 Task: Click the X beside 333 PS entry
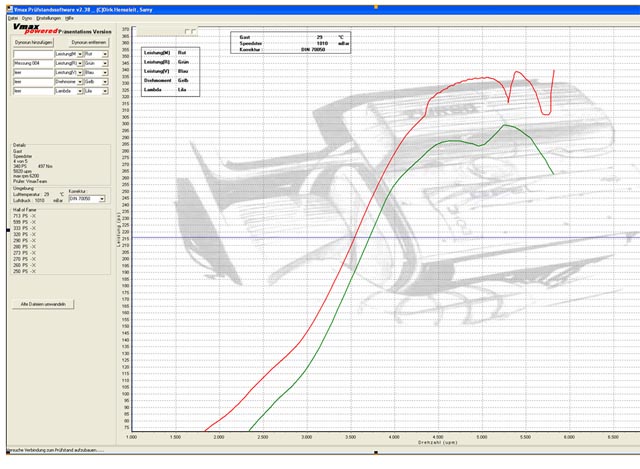coord(33,229)
